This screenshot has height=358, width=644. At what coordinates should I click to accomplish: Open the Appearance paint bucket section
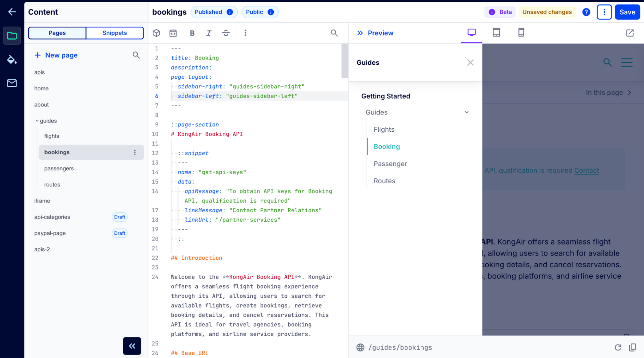tap(12, 60)
